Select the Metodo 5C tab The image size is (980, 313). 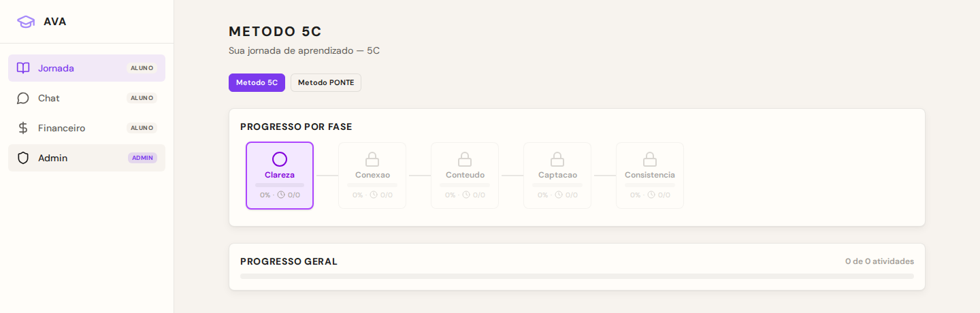point(257,82)
